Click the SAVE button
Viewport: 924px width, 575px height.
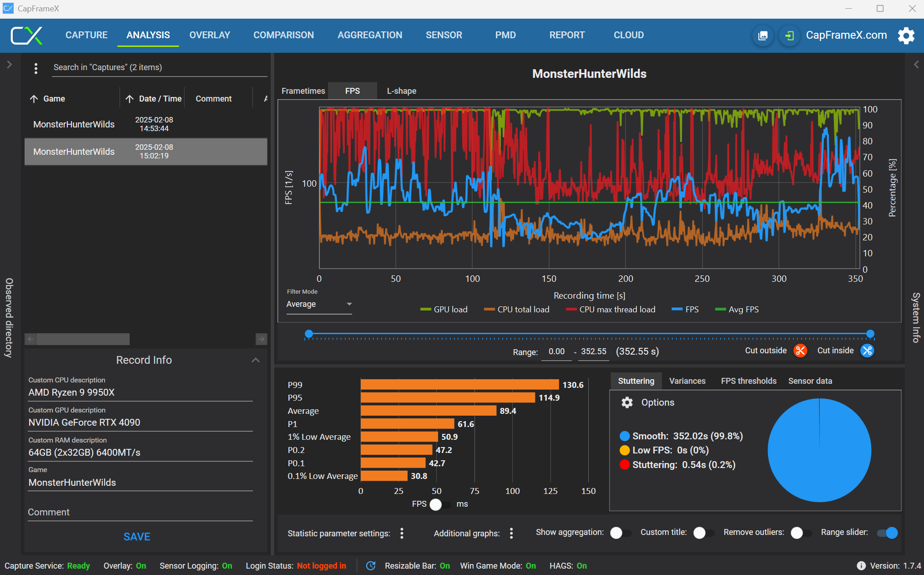[x=136, y=537]
